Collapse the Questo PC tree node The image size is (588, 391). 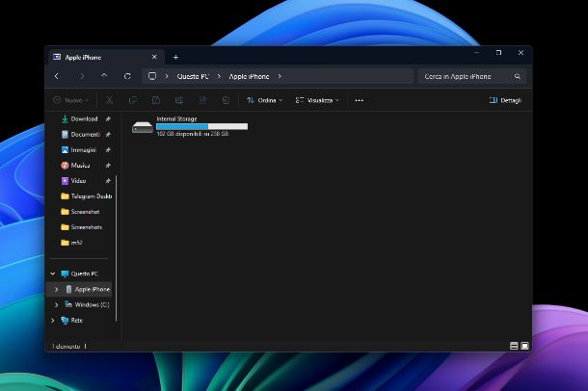(53, 274)
